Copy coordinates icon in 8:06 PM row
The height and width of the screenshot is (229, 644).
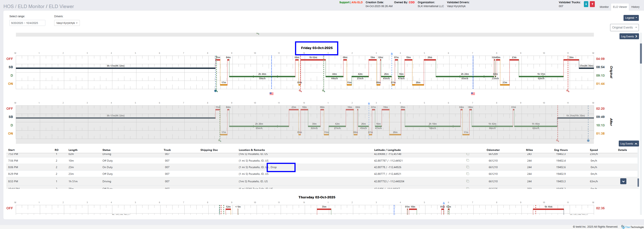[x=467, y=167]
